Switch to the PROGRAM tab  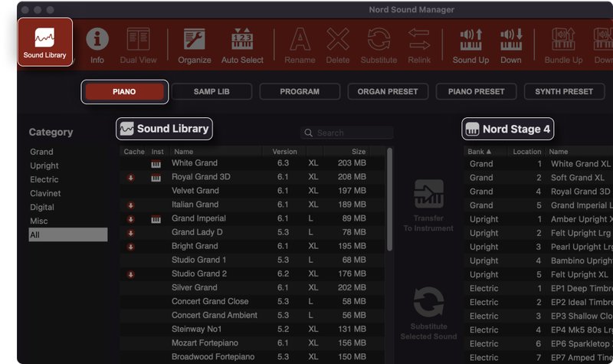[300, 92]
